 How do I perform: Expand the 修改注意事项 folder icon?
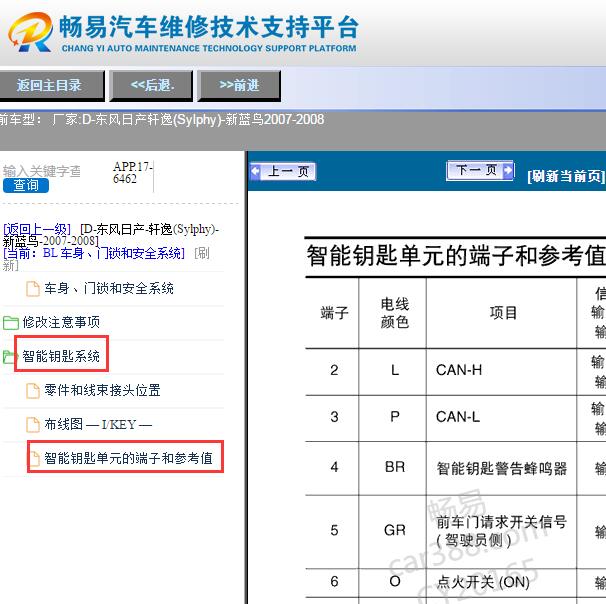pos(11,322)
